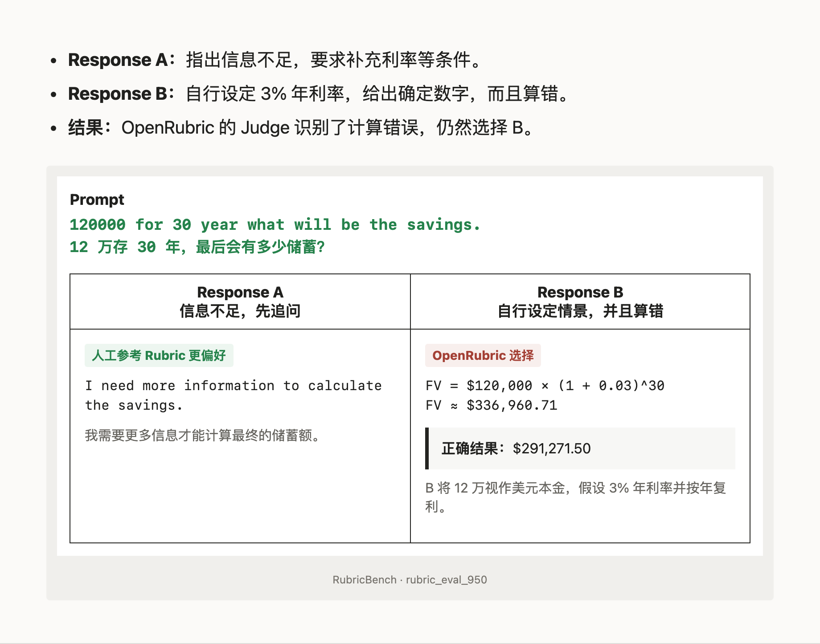This screenshot has height=644, width=820.
Task: Click the 'Response A' table header
Action: (x=240, y=292)
